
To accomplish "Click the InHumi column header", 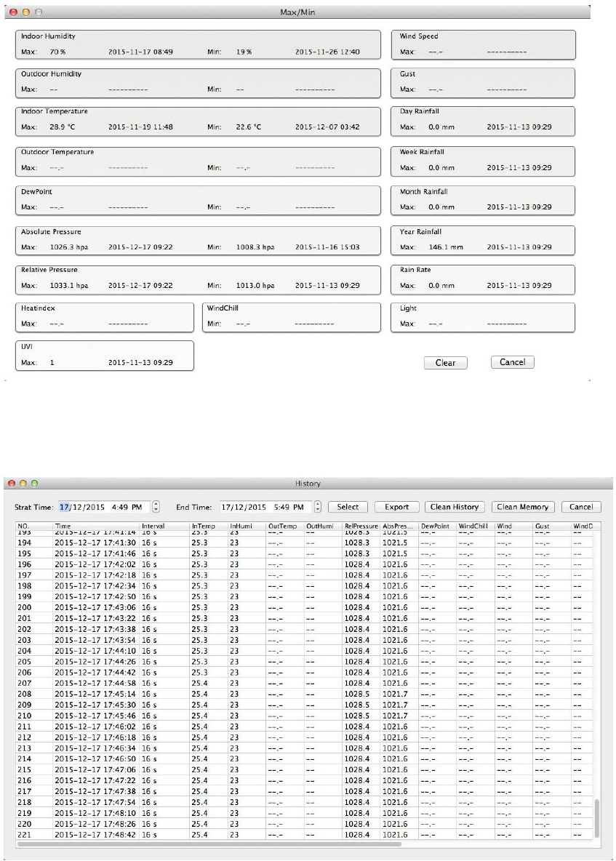I will pyautogui.click(x=247, y=526).
